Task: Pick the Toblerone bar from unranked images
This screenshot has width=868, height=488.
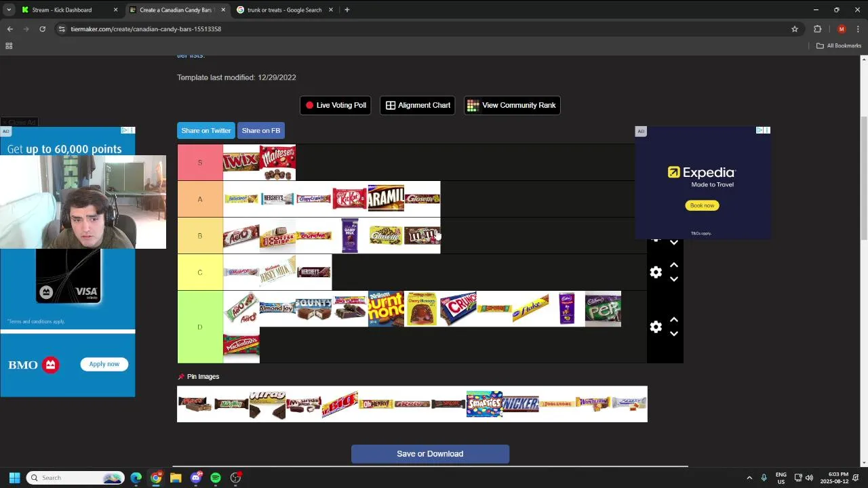Action: (557, 405)
